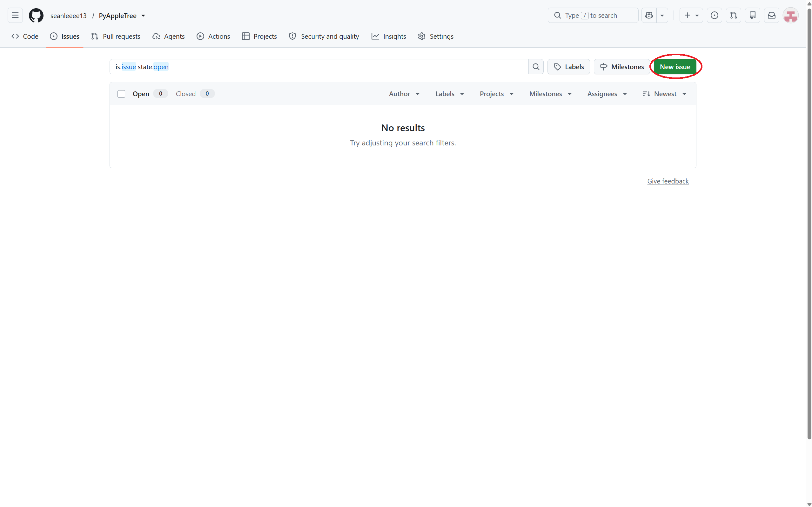Image resolution: width=812 pixels, height=507 pixels.
Task: Create a New issue
Action: point(675,67)
